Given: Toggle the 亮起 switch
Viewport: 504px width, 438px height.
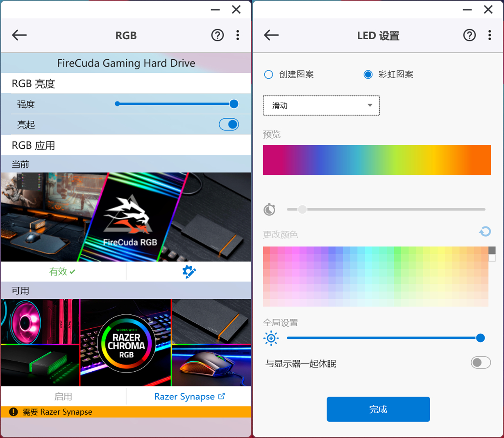Looking at the screenshot, I should (x=229, y=124).
